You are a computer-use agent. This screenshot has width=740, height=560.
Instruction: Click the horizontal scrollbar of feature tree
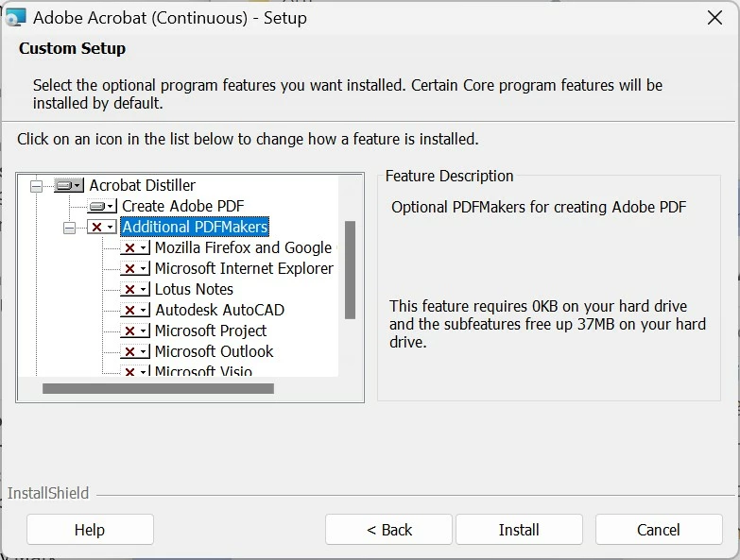[158, 388]
